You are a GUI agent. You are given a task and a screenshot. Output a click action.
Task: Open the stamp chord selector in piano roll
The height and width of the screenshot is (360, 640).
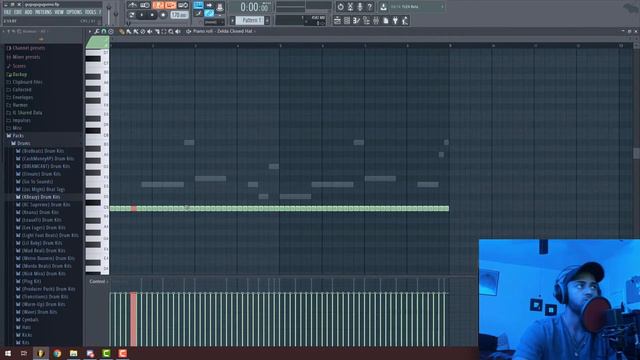pos(111,31)
